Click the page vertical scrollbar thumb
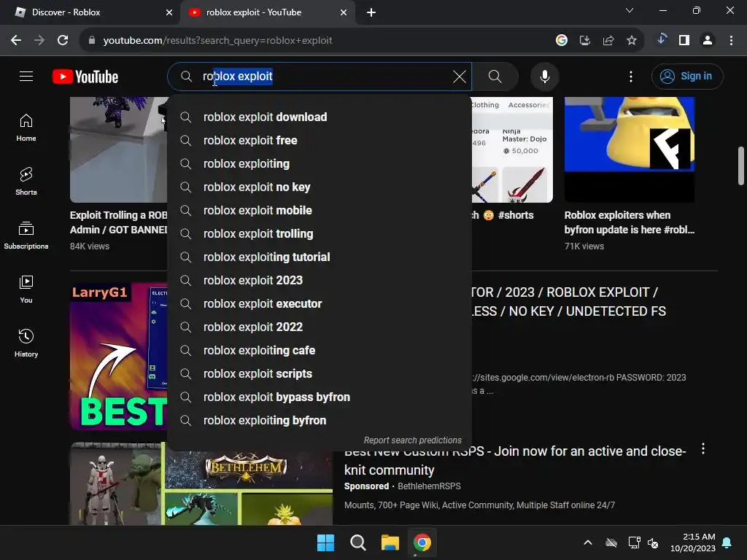747x560 pixels. (741, 166)
